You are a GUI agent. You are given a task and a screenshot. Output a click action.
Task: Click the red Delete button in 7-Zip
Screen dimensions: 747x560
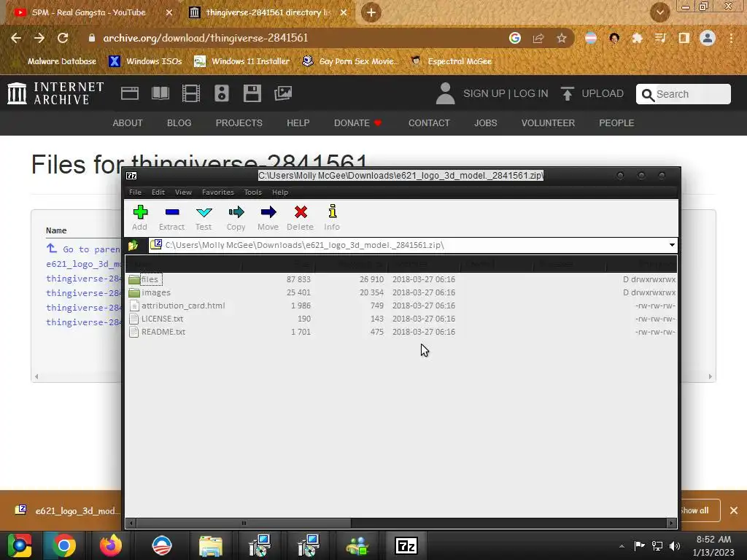(x=300, y=217)
